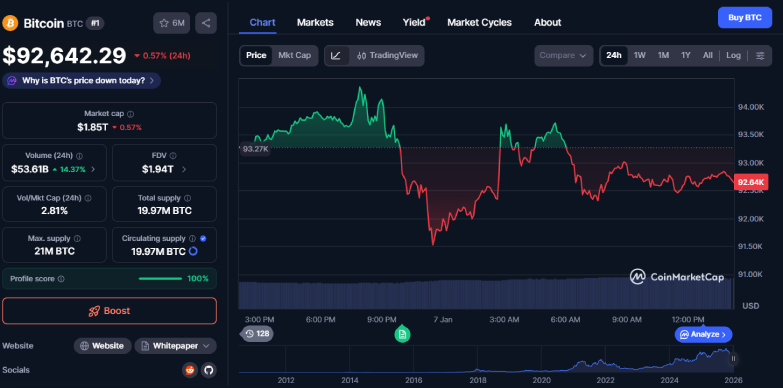Expand the Whitepaper dropdown
This screenshot has height=388, width=783.
coord(176,346)
